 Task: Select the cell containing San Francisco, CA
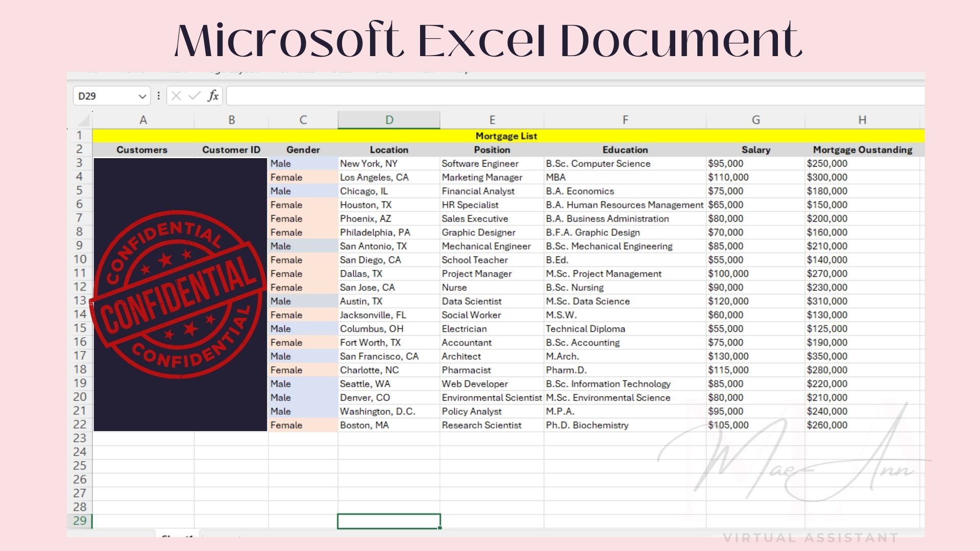(379, 356)
